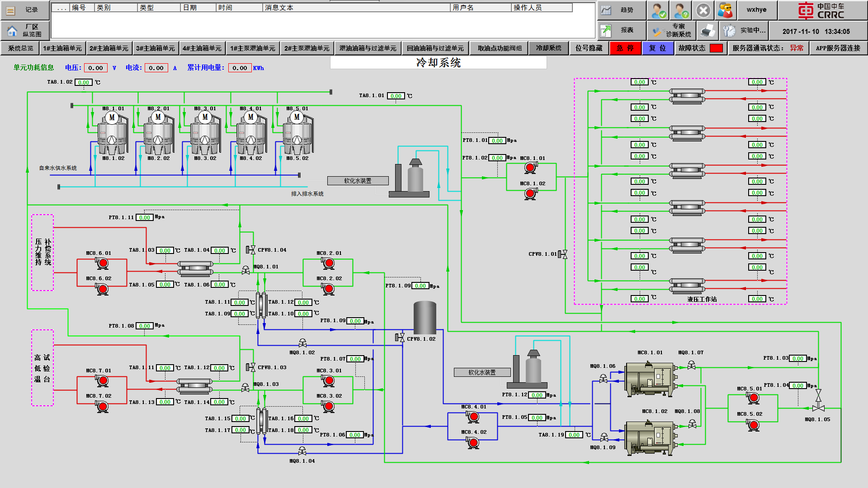Viewport: 868px width, 488px height.
Task: Click valve CPV8.1.02
Action: [x=400, y=338]
